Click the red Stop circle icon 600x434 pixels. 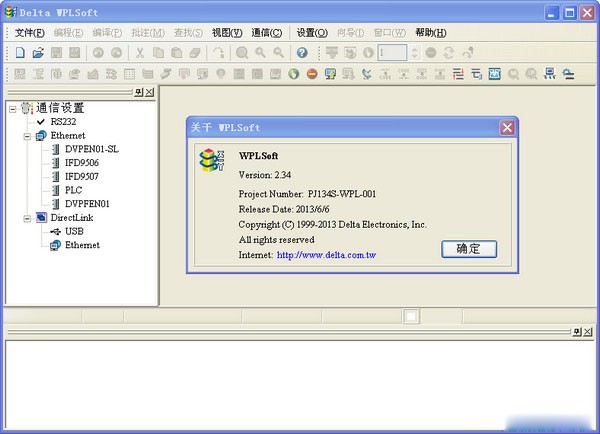coord(312,73)
